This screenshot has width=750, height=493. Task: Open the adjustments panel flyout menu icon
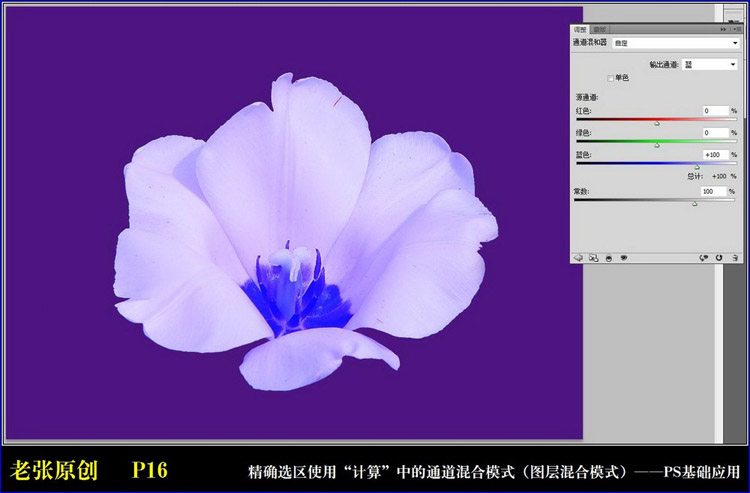[x=736, y=30]
